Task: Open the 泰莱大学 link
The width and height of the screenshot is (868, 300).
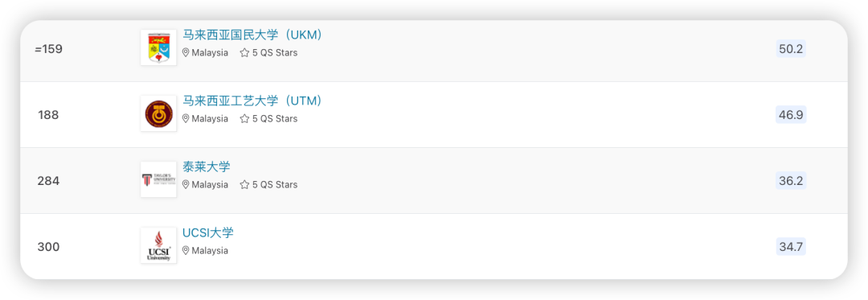Action: (x=207, y=166)
